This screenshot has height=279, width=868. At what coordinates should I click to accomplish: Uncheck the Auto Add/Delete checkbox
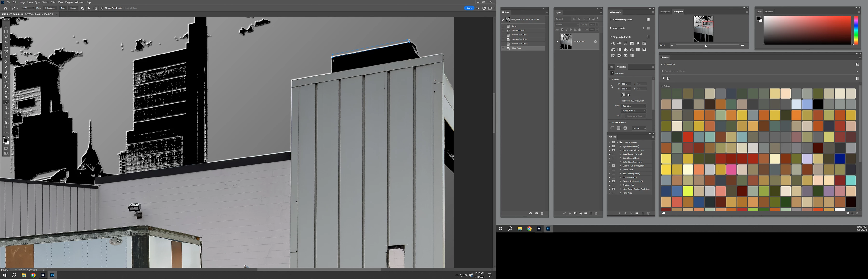[105, 8]
